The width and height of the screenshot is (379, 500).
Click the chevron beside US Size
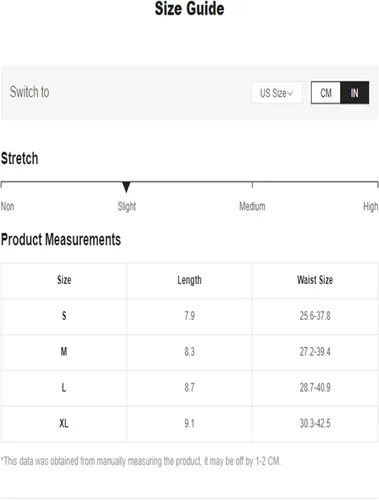point(290,93)
